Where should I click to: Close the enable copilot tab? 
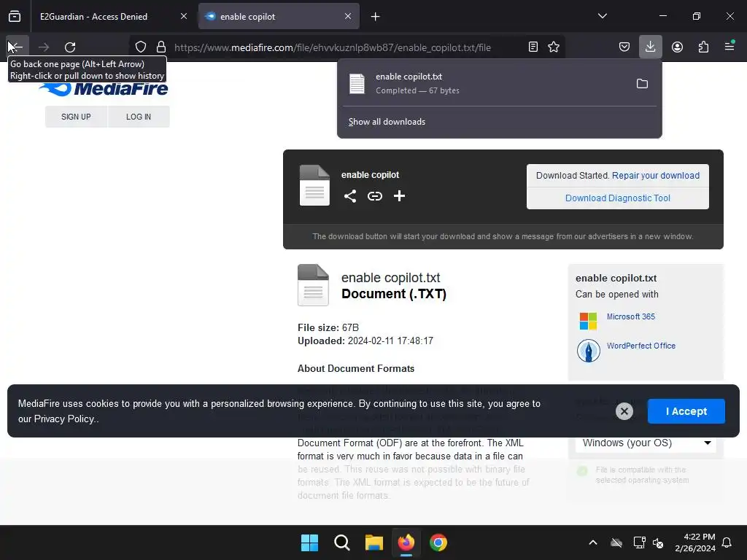(348, 16)
